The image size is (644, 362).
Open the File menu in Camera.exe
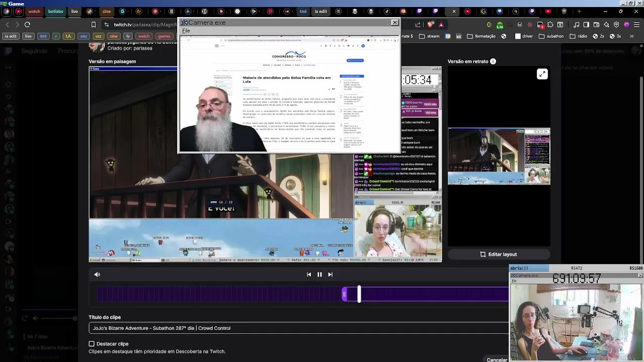[x=186, y=31]
